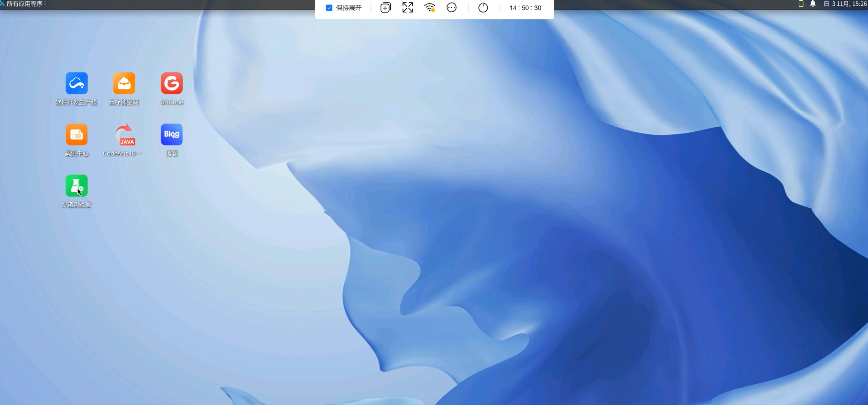Click the Wi-Fi network status icon
Image resolution: width=868 pixels, height=405 pixels.
coord(430,8)
